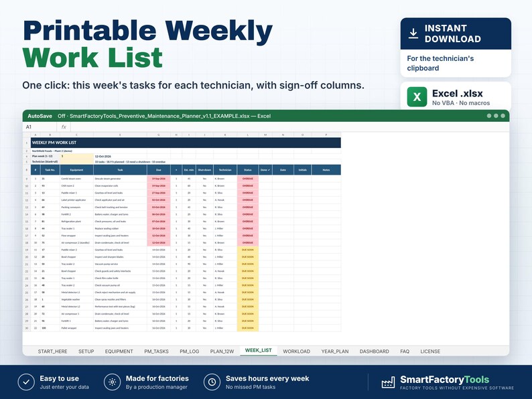Open the START_HERE sheet tab
532x399 pixels.
(52, 351)
